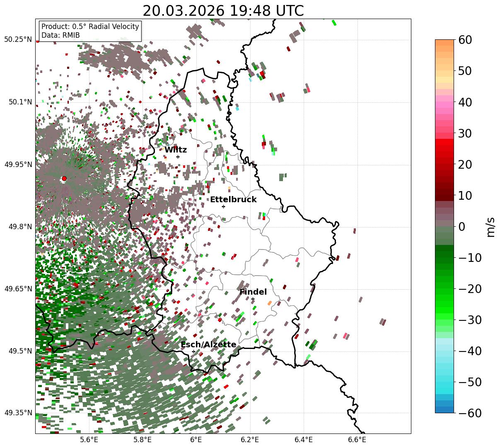This screenshot has height=448, width=500.
Task: Click the red radar site marker
Action: [64, 179]
